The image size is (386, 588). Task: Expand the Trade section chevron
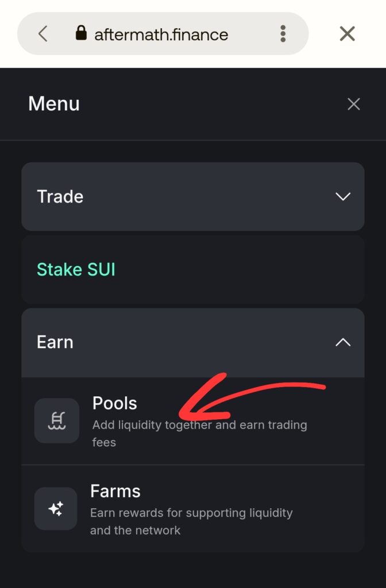pos(343,196)
